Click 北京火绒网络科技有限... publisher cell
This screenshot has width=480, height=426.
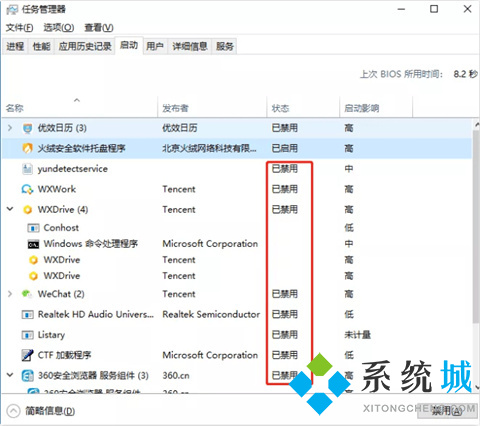pos(209,148)
